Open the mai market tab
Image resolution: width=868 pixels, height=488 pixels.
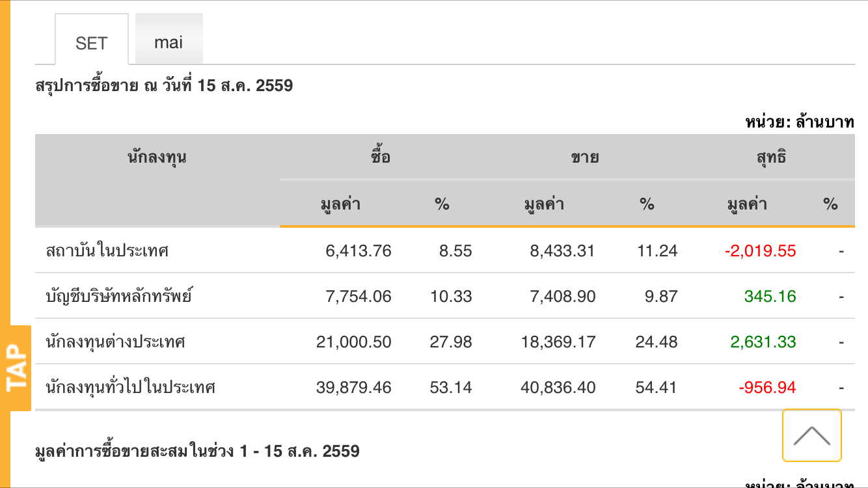[169, 42]
